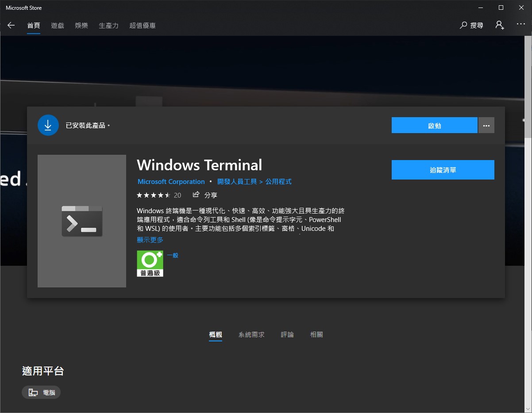Image resolution: width=532 pixels, height=413 pixels.
Task: Select the 概觀 tab
Action: point(216,335)
